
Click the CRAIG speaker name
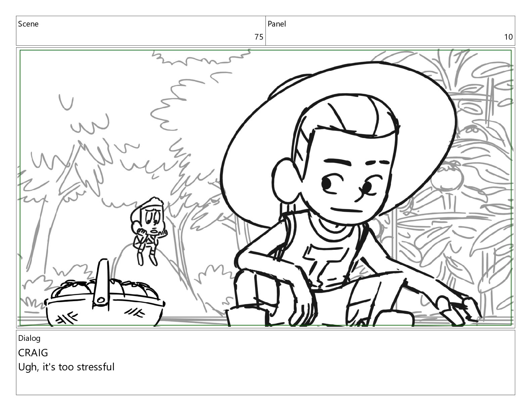[x=33, y=353]
